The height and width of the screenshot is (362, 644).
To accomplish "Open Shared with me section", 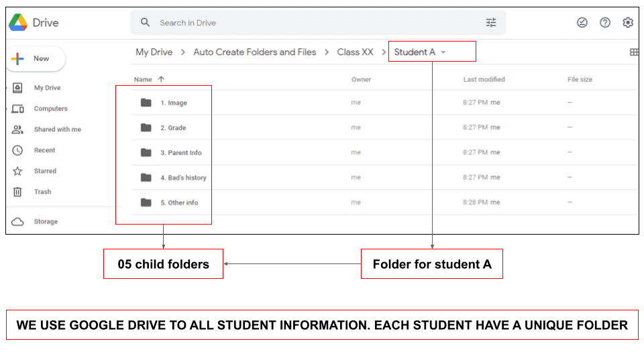I will 57,129.
